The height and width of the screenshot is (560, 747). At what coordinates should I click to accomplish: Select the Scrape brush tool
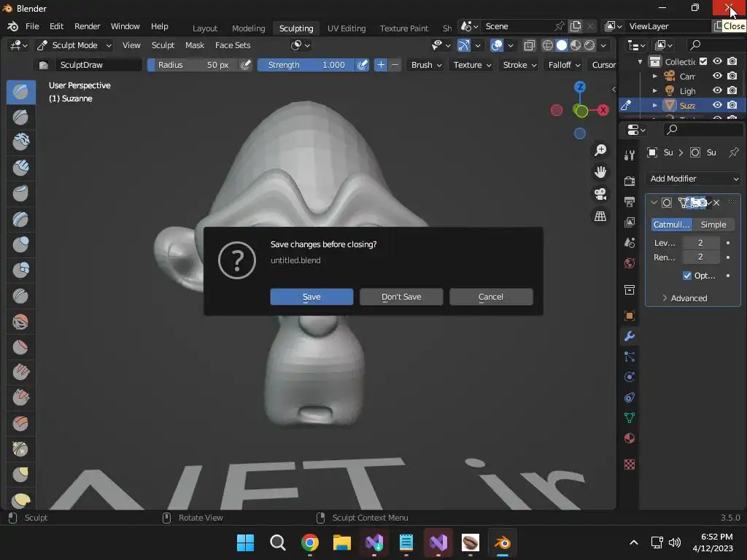click(x=20, y=397)
